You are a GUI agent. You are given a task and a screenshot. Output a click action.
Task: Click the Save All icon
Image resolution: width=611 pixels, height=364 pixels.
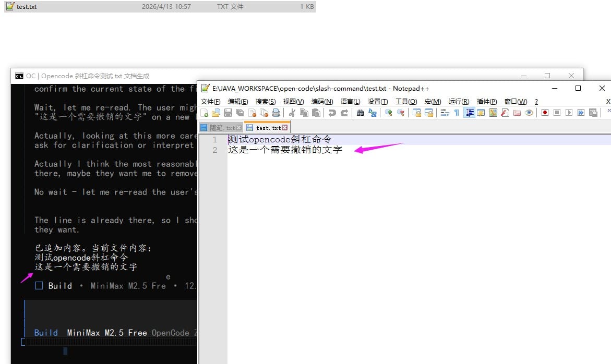(240, 113)
